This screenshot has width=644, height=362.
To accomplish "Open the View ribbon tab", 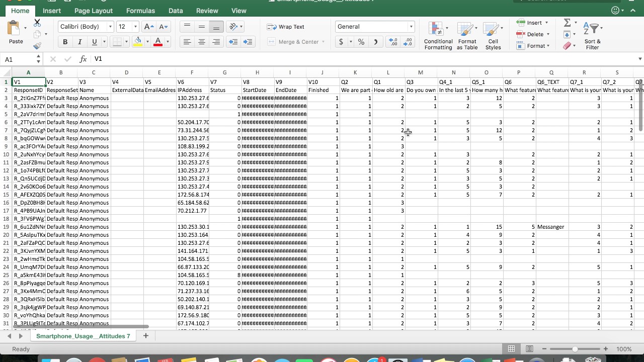I will [x=239, y=11].
